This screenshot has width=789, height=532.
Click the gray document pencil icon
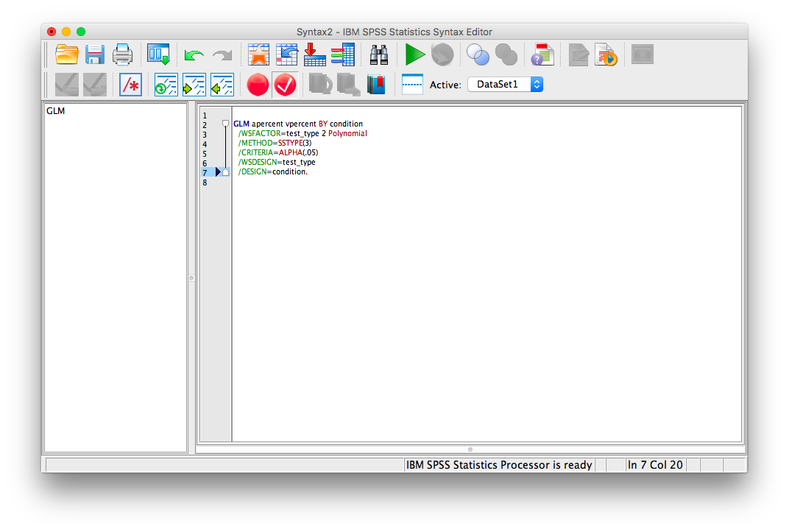pos(579,54)
